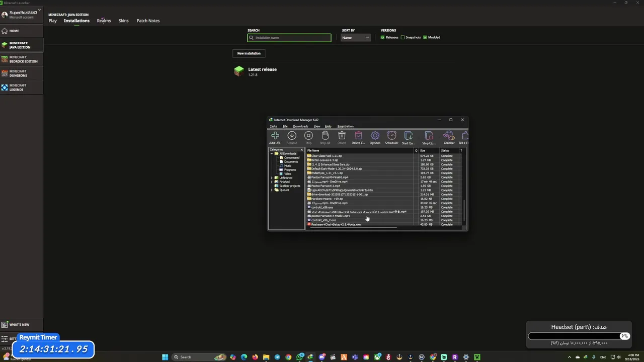Switch to the Skins tab
The image size is (644, 362).
[x=123, y=21]
